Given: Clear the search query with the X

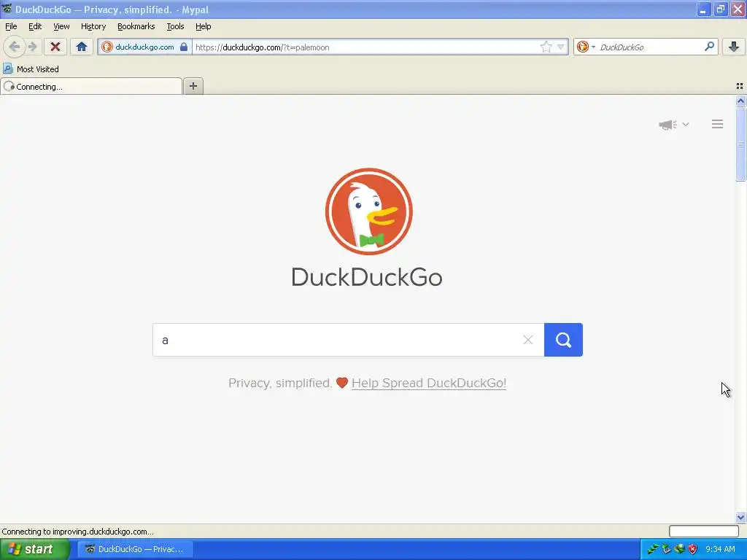Looking at the screenshot, I should pos(528,340).
